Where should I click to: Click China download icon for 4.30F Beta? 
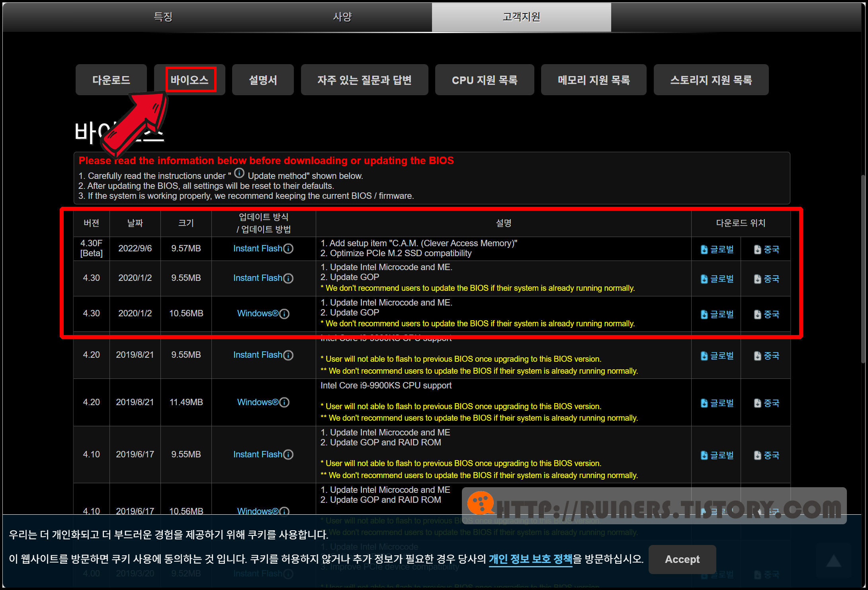coord(757,249)
